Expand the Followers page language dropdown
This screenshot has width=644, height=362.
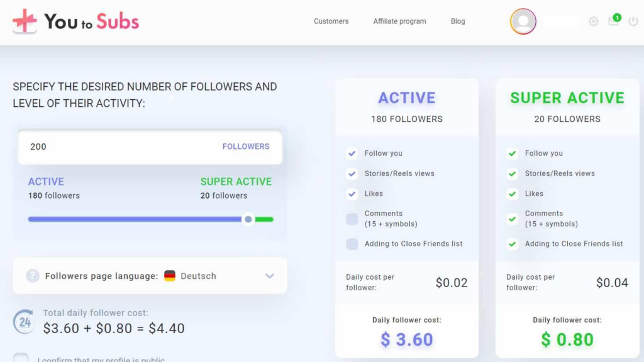point(150,276)
